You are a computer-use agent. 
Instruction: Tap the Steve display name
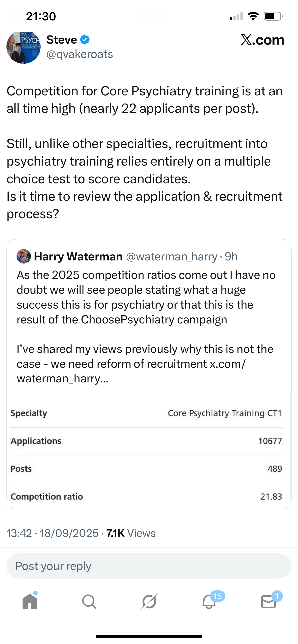[62, 40]
